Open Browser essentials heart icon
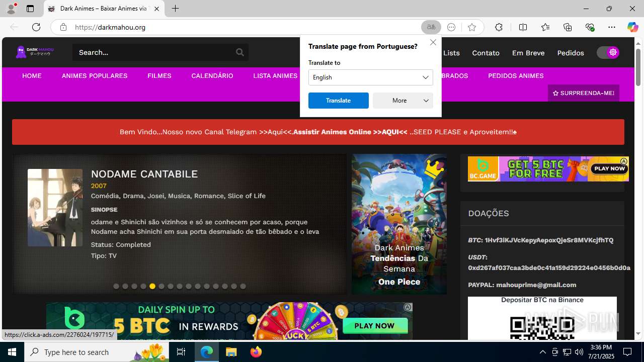Screen dimensions: 644x362 coord(590,27)
